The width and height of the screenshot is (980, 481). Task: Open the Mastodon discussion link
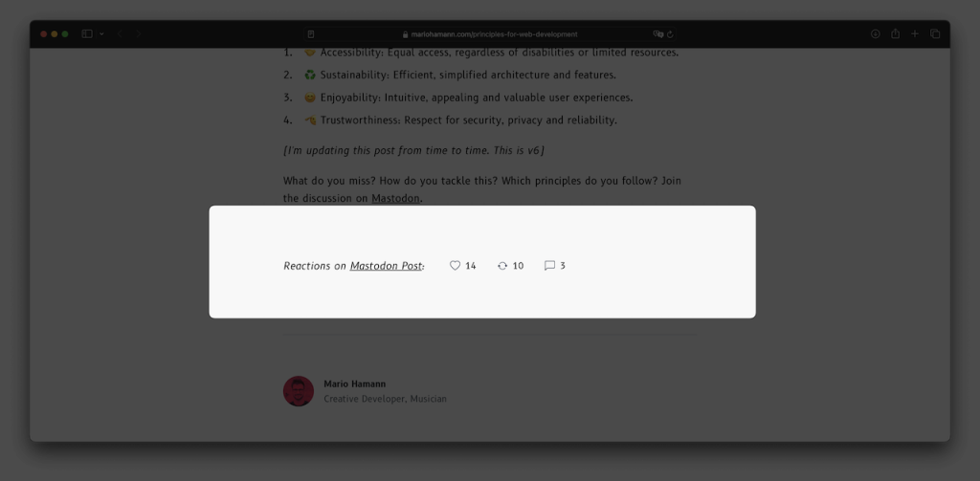[395, 198]
